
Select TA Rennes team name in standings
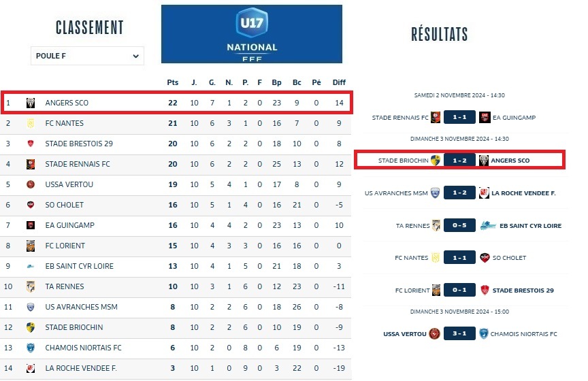click(x=63, y=286)
